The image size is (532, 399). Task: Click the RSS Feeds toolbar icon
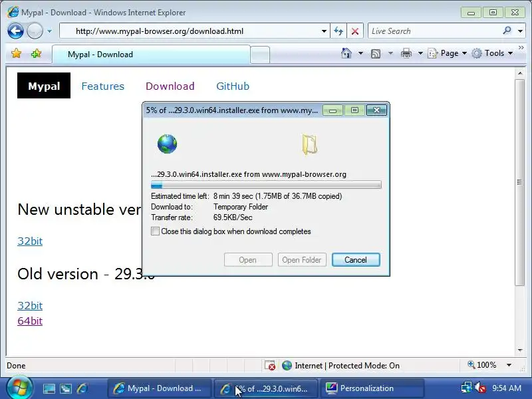[x=376, y=54]
